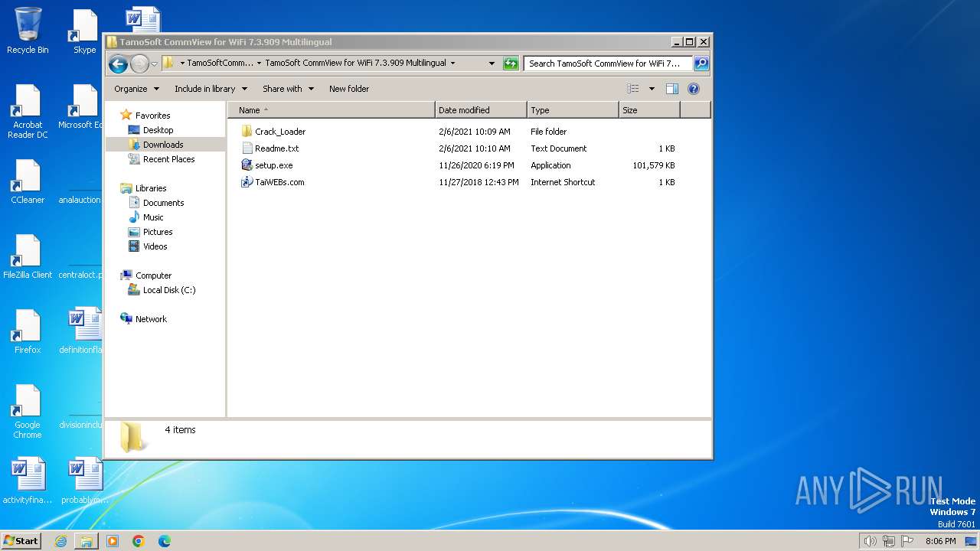Click into the Search TamoSoft CommView field
The width and height of the screenshot is (980, 551).
tap(608, 64)
